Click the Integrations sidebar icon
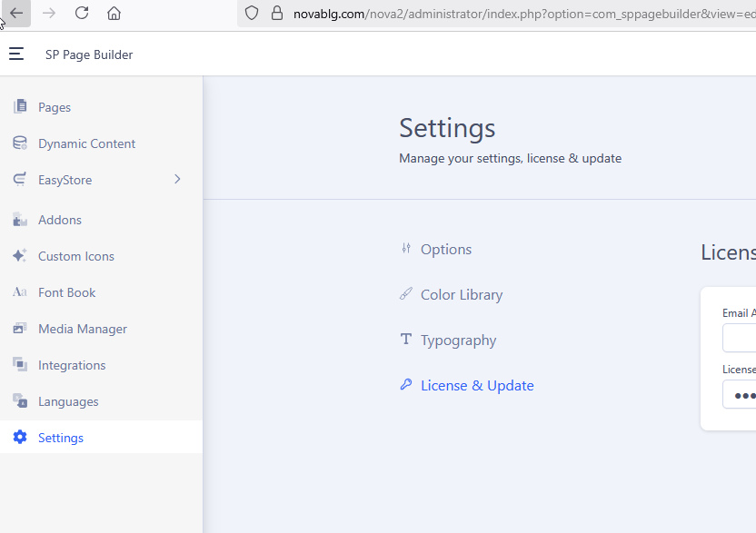756x533 pixels. [20, 365]
